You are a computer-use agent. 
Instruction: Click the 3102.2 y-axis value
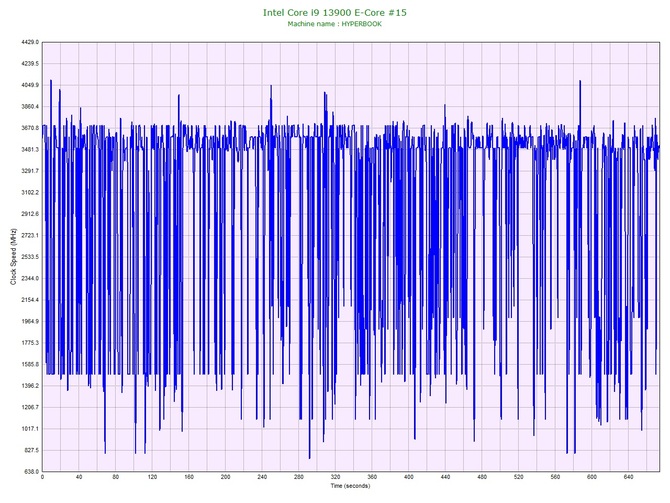(x=30, y=192)
